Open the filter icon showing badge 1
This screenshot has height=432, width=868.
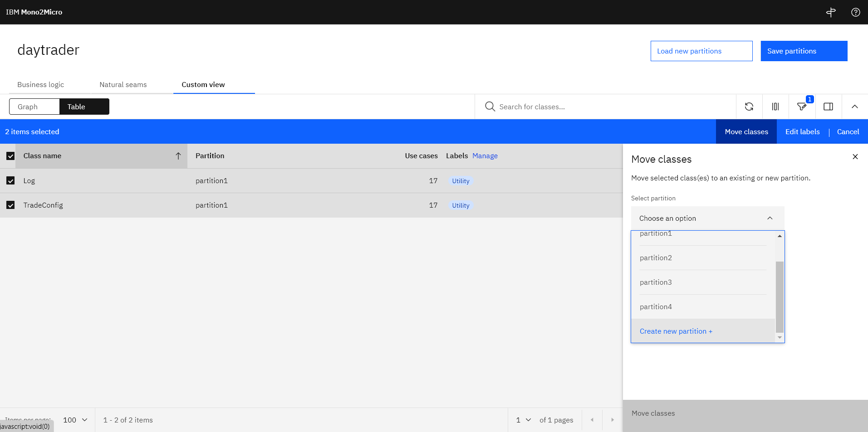click(801, 107)
